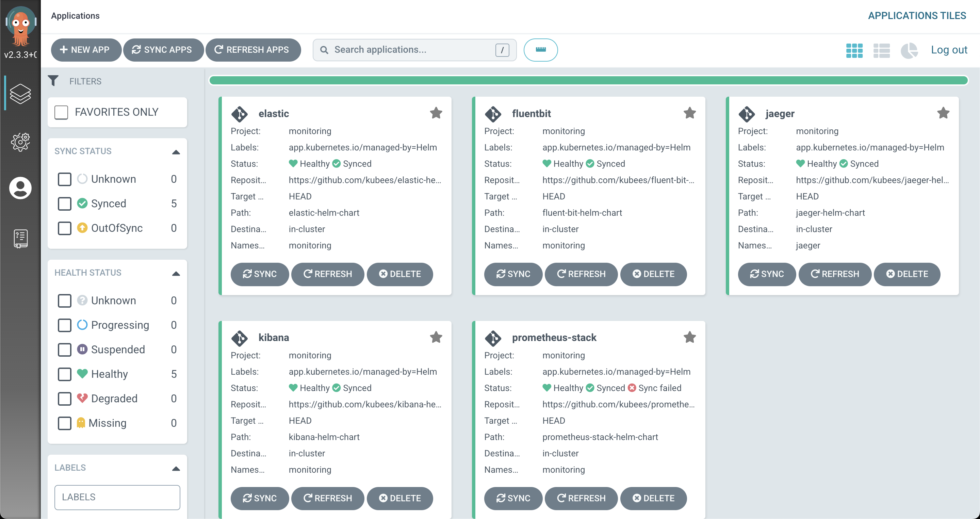Switch to summary pie chart view
This screenshot has height=519, width=980.
click(x=909, y=50)
